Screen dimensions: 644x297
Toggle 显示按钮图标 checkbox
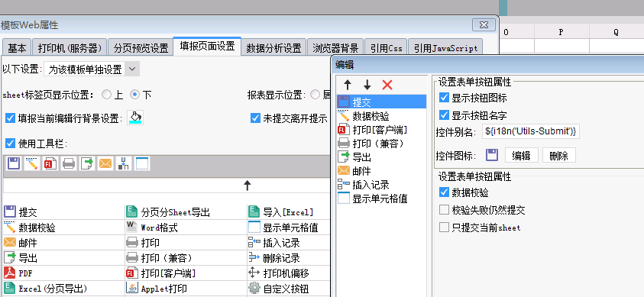(x=444, y=98)
